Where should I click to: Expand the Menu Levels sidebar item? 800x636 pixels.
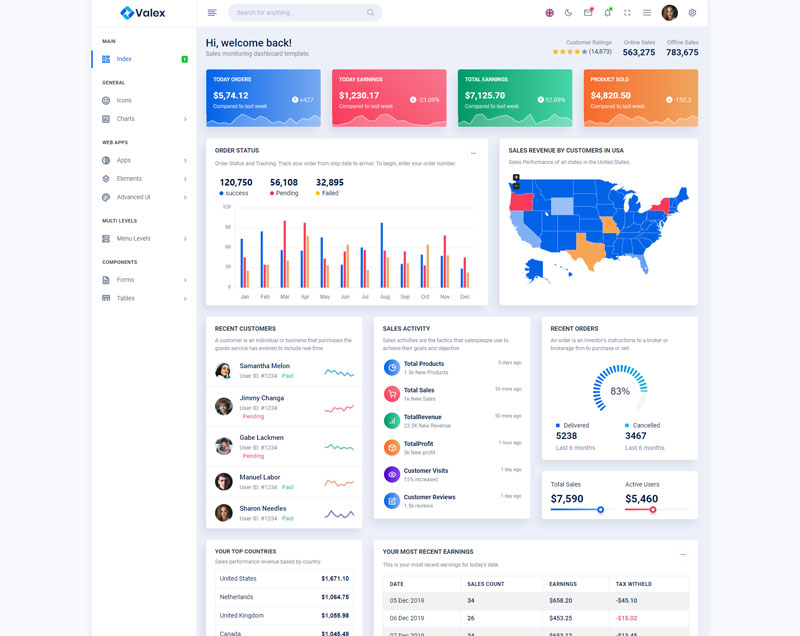click(x=144, y=238)
